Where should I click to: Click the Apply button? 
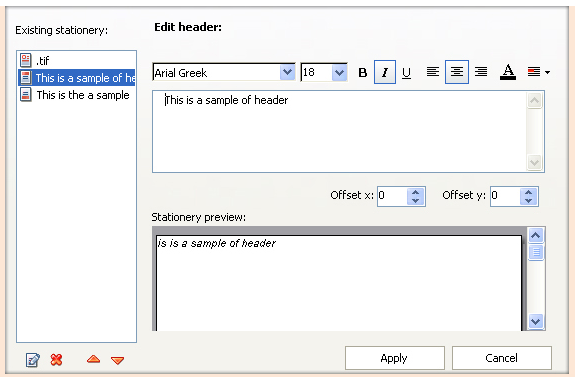pos(395,358)
